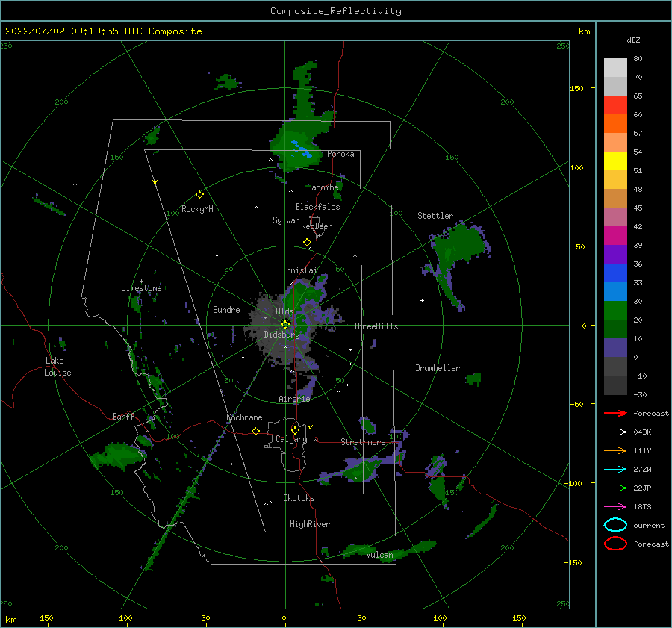Screen dimensions: 672x628
Task: Click the large green echo below Stettler
Action: click(458, 247)
